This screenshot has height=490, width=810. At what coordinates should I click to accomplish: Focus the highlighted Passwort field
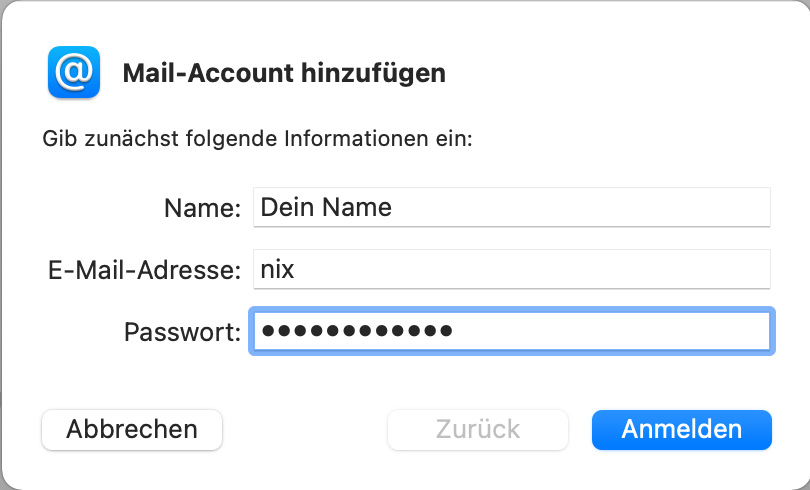(511, 331)
